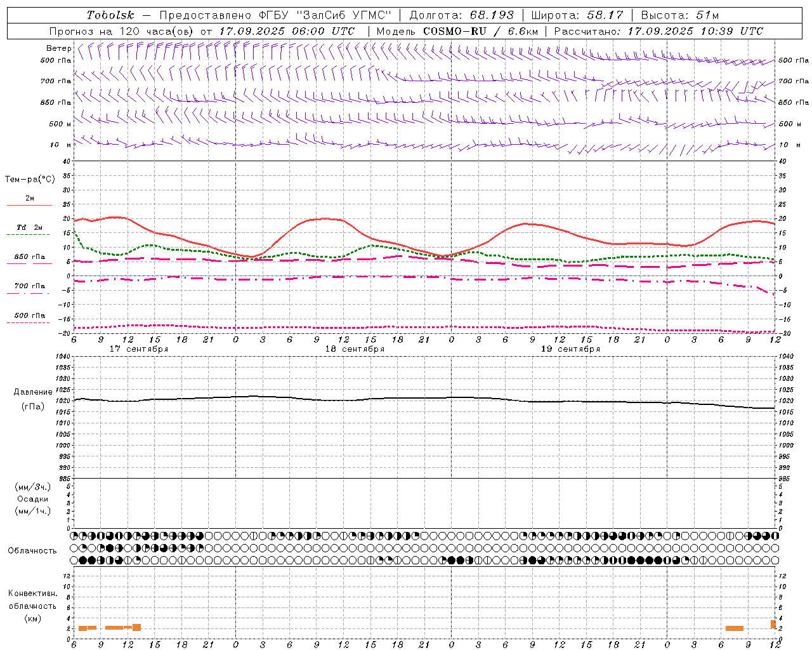Click the "(мм/3ч.)" precipitation unit label
This screenshot has width=812, height=650.
tap(33, 487)
